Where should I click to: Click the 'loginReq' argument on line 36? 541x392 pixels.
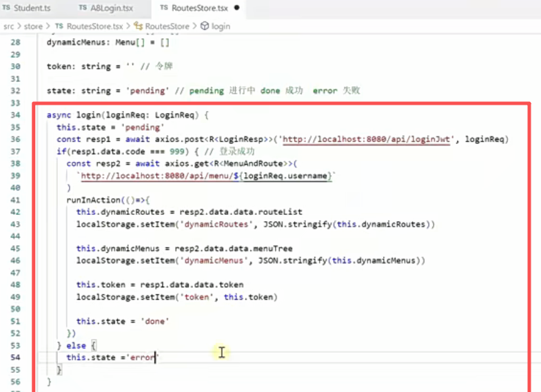(484, 139)
